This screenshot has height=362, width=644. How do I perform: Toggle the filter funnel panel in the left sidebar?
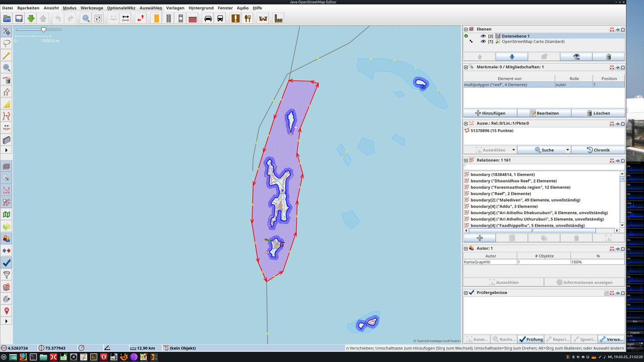(x=7, y=275)
